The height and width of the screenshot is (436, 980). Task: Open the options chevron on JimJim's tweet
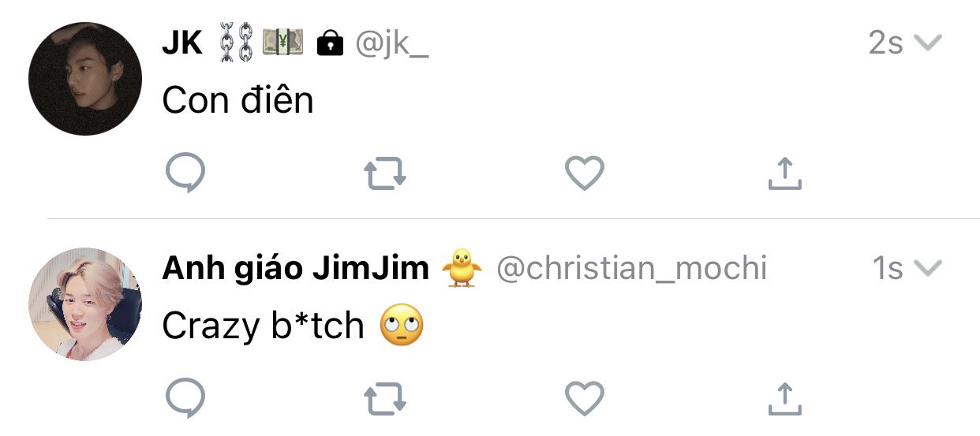point(927,269)
